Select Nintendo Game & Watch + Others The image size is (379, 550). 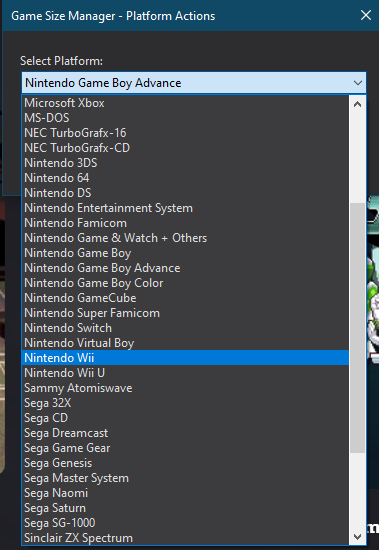[185, 238]
